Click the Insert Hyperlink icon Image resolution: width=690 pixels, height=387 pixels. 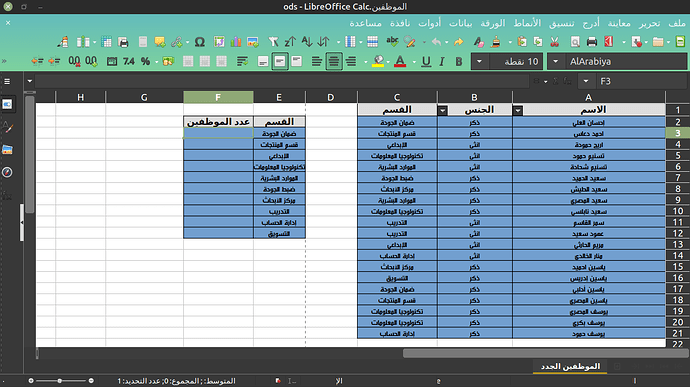[177, 42]
